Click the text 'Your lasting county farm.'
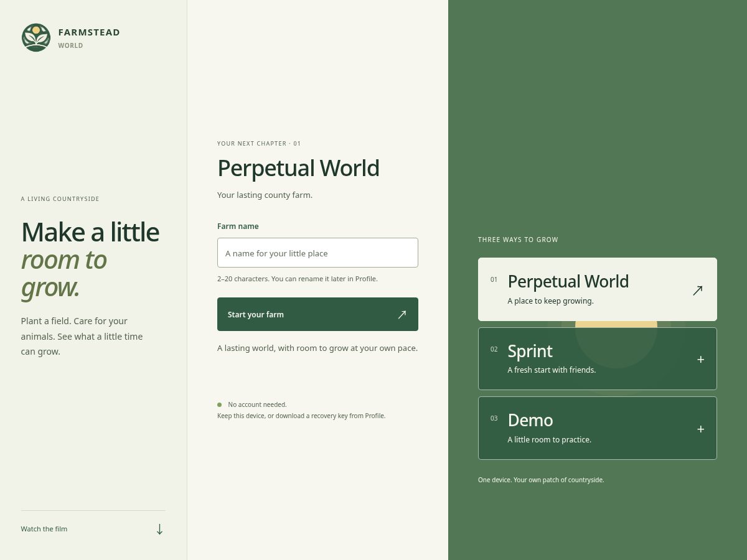747x560 pixels. pos(265,195)
